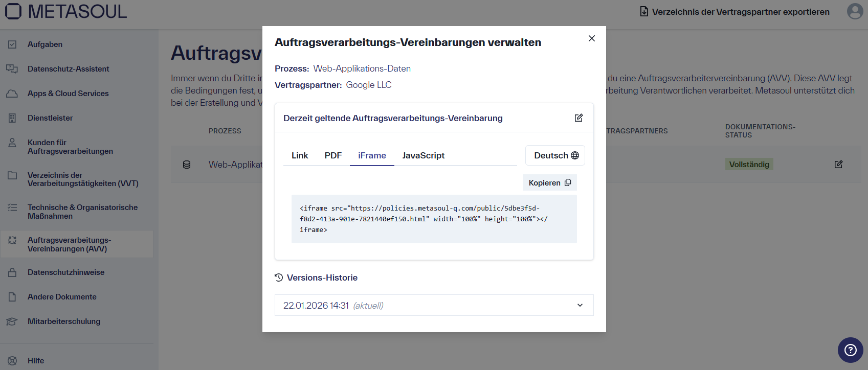Click the Versions-Historie clock icon
The width and height of the screenshot is (868, 370).
(279, 277)
